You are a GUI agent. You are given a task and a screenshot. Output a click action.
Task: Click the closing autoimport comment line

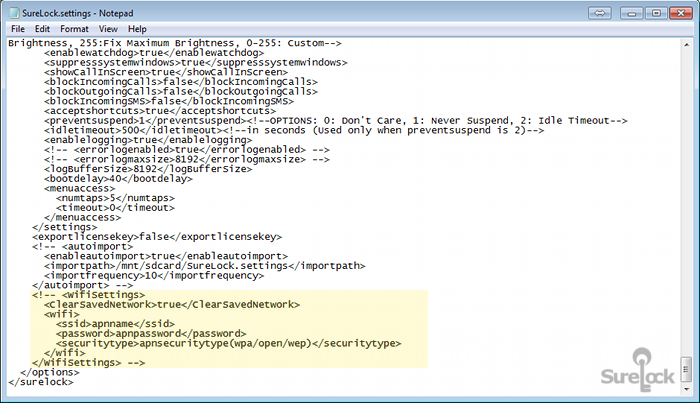click(83, 285)
